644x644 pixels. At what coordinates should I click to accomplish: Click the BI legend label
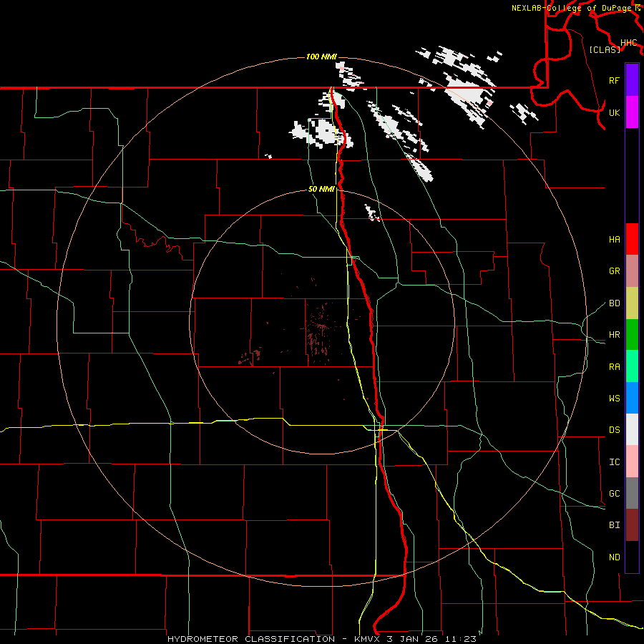click(614, 525)
